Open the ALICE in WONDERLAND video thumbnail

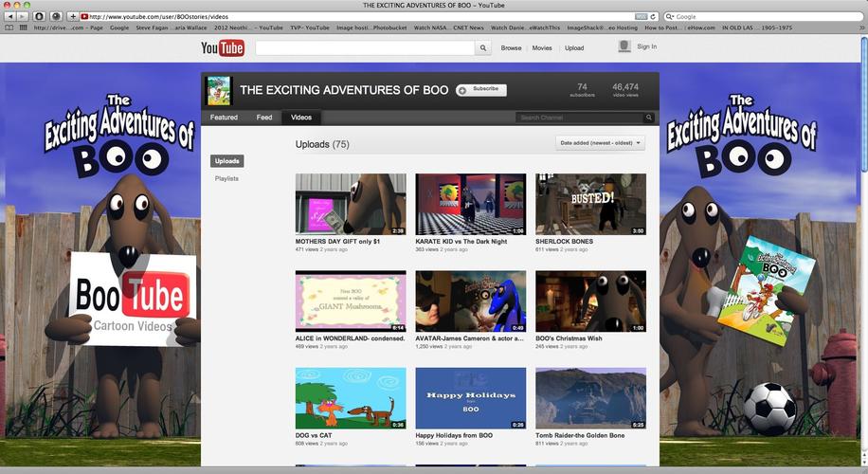(x=351, y=301)
